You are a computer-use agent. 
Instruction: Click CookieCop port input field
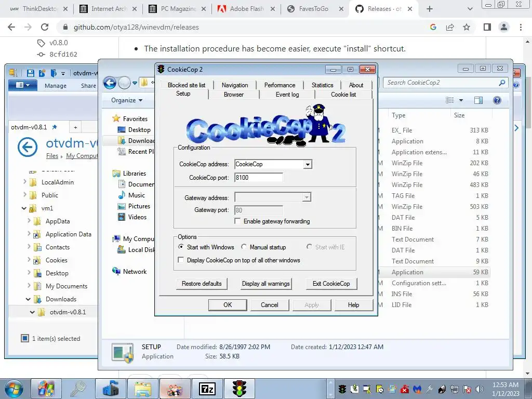259,178
